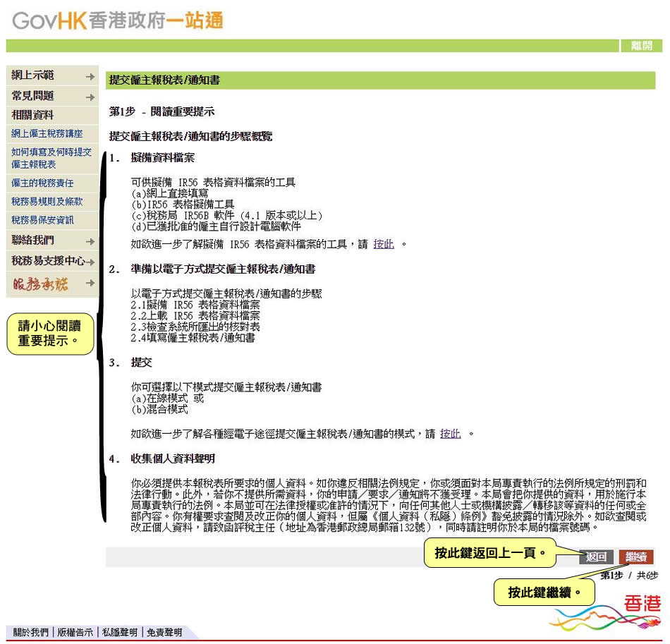This screenshot has width=670, height=644.
Task: Open 關於我們 footer link
Action: 31,632
